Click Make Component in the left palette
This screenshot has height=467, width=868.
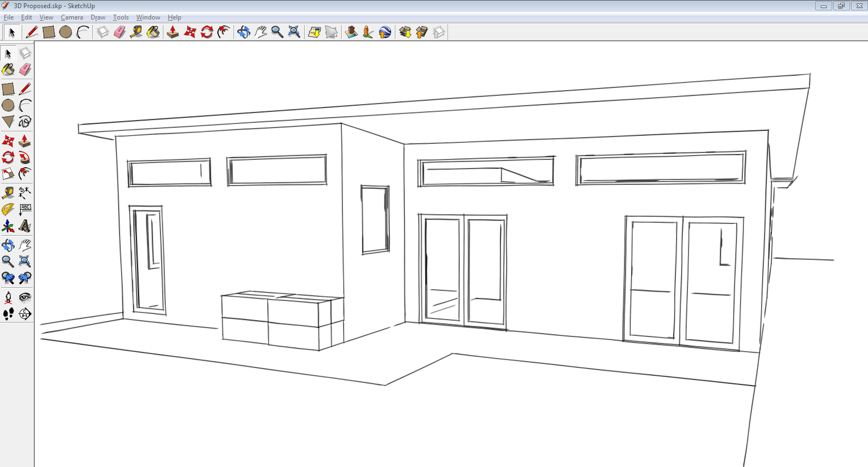[25, 53]
